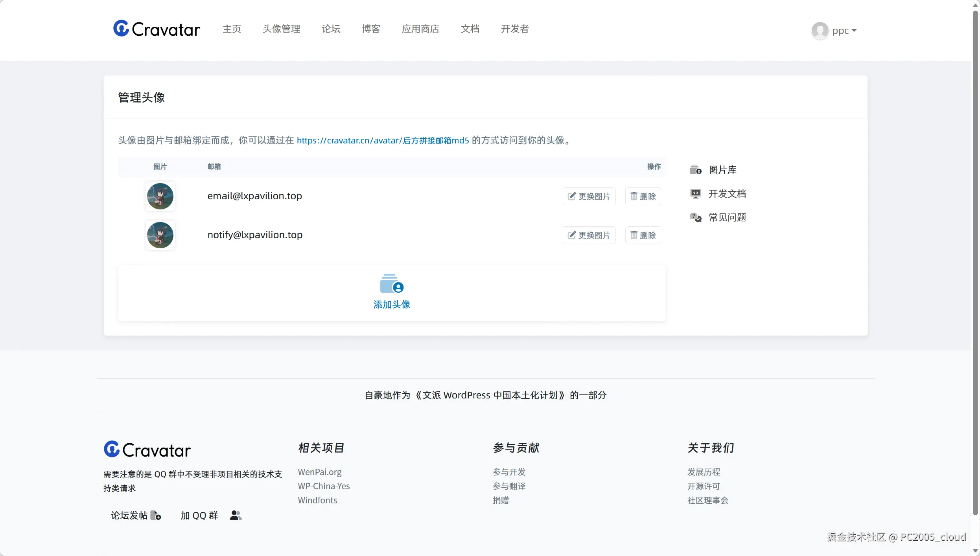
Task: Open 常见问题 sidebar link
Action: pos(727,217)
